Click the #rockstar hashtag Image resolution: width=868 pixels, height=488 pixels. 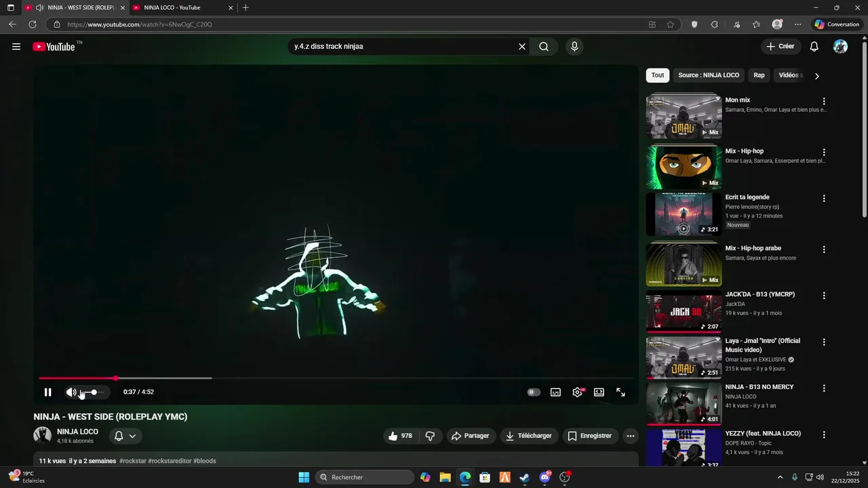tap(133, 461)
